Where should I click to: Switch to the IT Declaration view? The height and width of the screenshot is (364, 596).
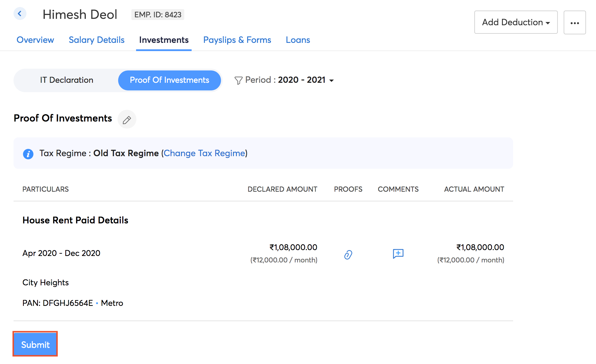point(67,80)
